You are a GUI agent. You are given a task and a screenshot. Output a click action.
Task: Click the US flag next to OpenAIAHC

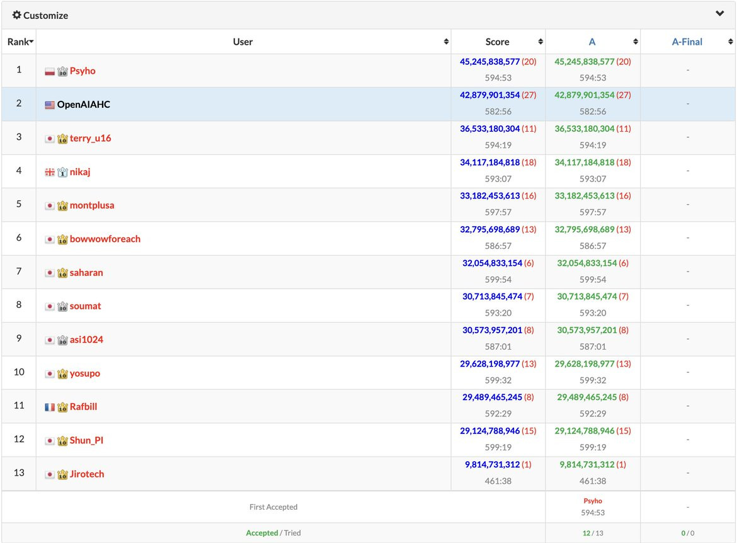tap(50, 105)
